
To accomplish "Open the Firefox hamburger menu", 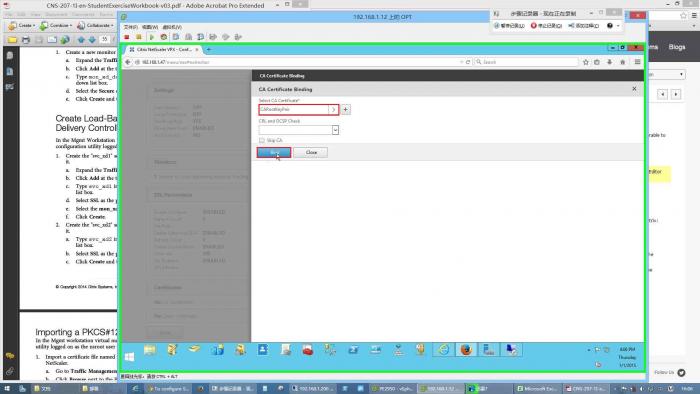I will pos(638,62).
